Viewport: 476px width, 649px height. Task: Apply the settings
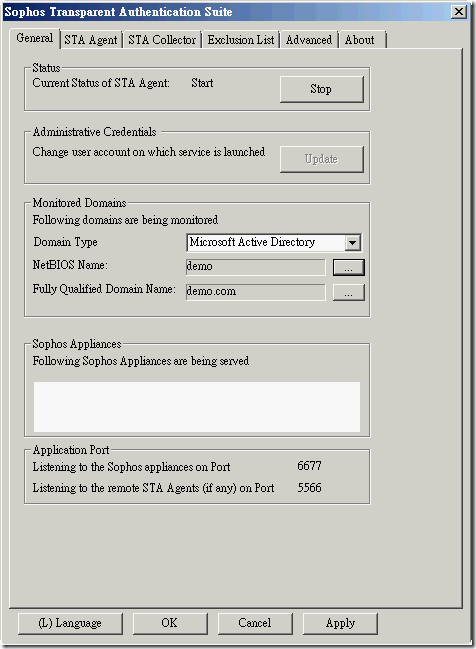coord(340,623)
